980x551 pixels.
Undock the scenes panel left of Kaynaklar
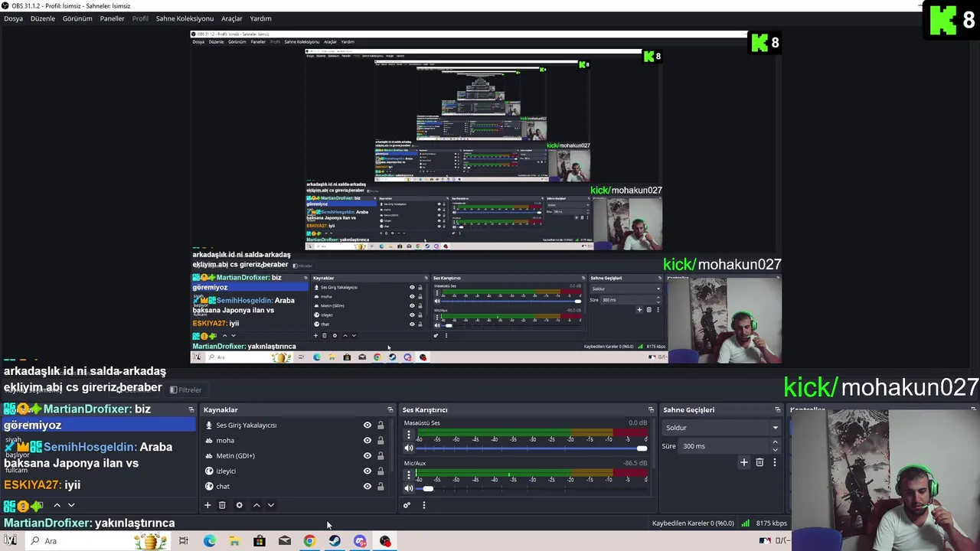191,410
